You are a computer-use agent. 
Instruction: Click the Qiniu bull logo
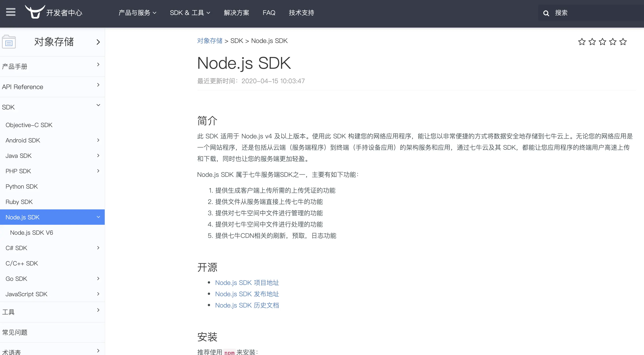35,12
